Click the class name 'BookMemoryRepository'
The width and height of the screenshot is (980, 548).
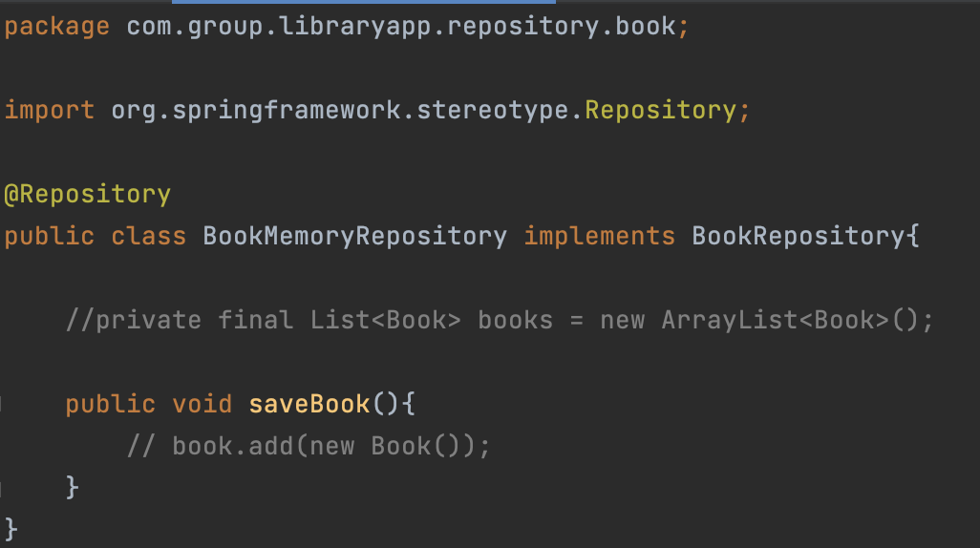355,237
